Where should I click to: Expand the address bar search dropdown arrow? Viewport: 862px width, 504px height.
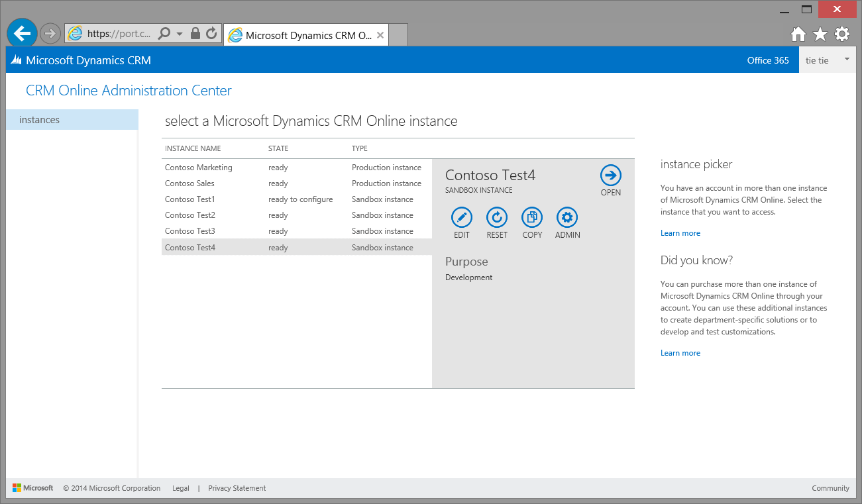pos(180,34)
